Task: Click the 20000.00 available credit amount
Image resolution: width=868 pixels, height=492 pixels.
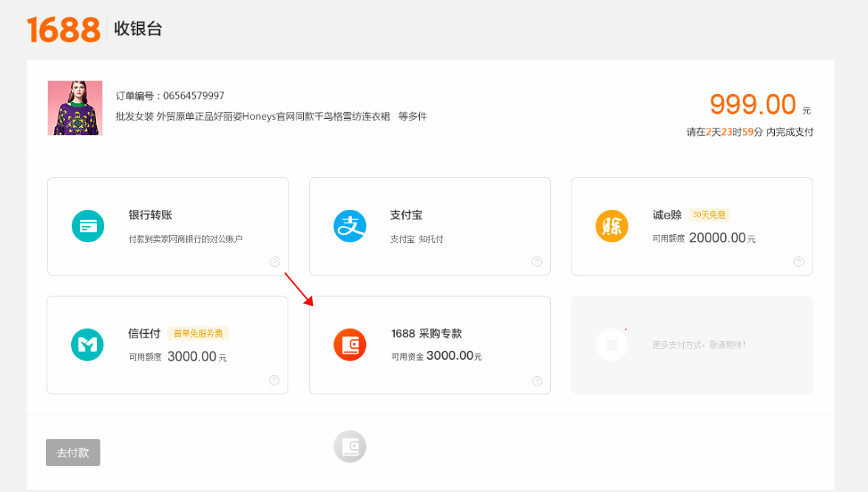Action: 717,238
